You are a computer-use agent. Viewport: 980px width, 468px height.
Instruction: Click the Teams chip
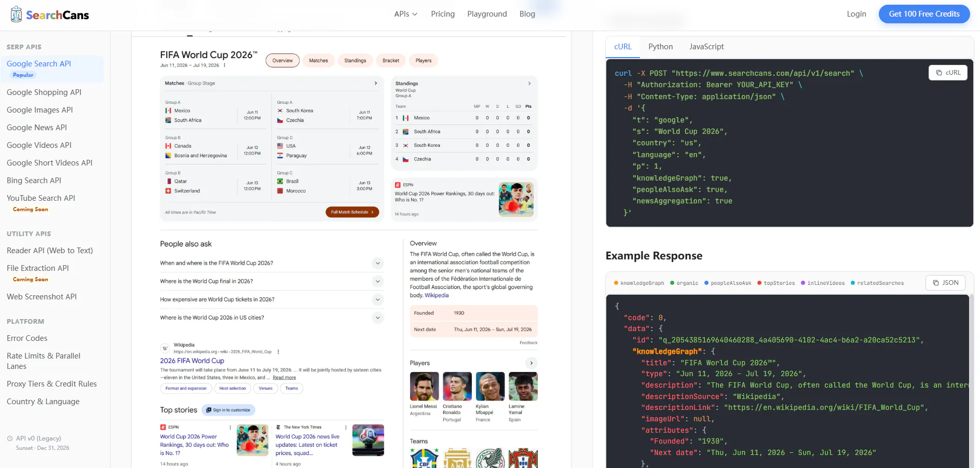[292, 389]
